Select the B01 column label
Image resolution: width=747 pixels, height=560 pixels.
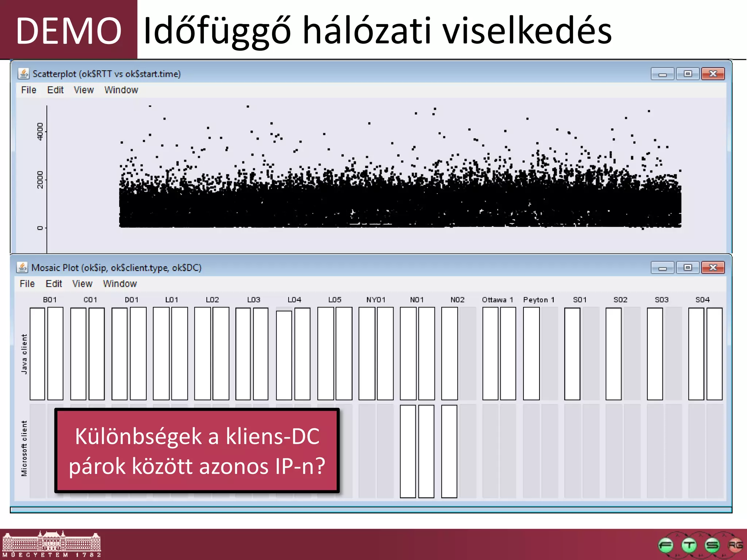50,300
